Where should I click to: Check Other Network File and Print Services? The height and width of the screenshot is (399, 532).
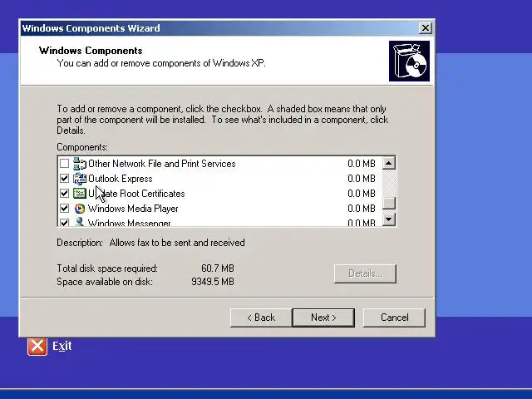click(x=64, y=164)
